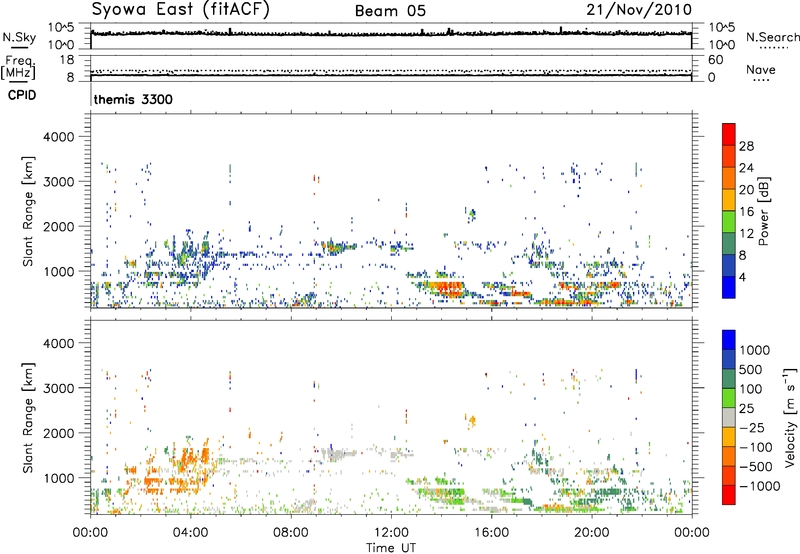Pick the Velocity segment between -100 and -500
This screenshot has height=554, width=800.
[x=729, y=456]
